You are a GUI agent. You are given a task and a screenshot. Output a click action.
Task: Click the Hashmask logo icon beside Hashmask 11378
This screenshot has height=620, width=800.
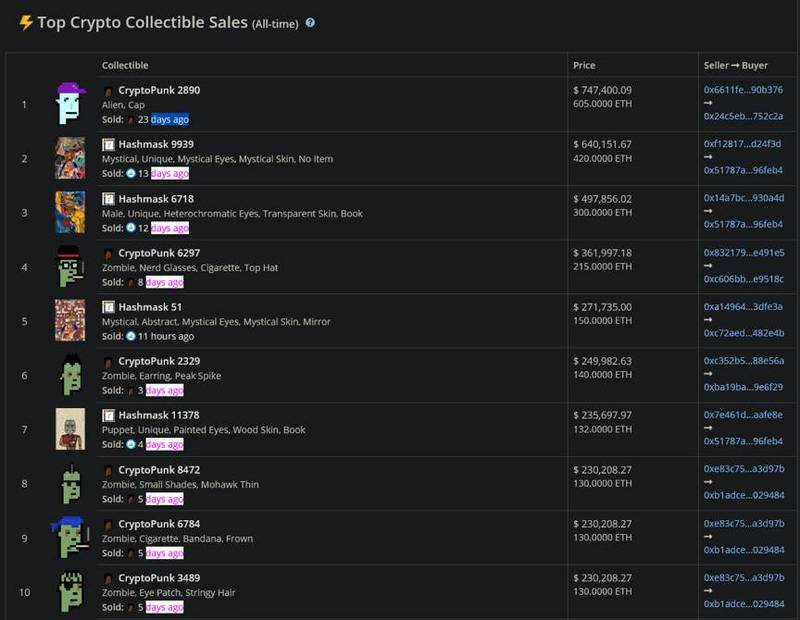tap(109, 416)
